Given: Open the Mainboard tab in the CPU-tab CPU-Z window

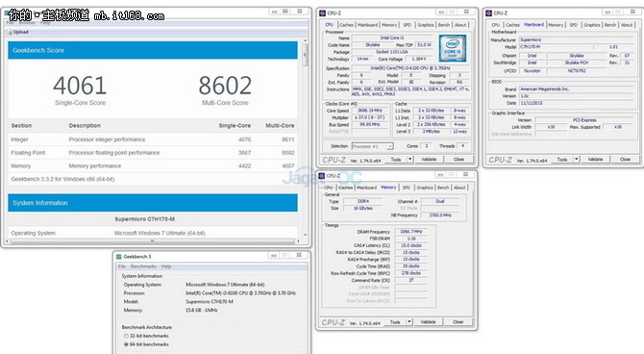Looking at the screenshot, I should pyautogui.click(x=367, y=25).
